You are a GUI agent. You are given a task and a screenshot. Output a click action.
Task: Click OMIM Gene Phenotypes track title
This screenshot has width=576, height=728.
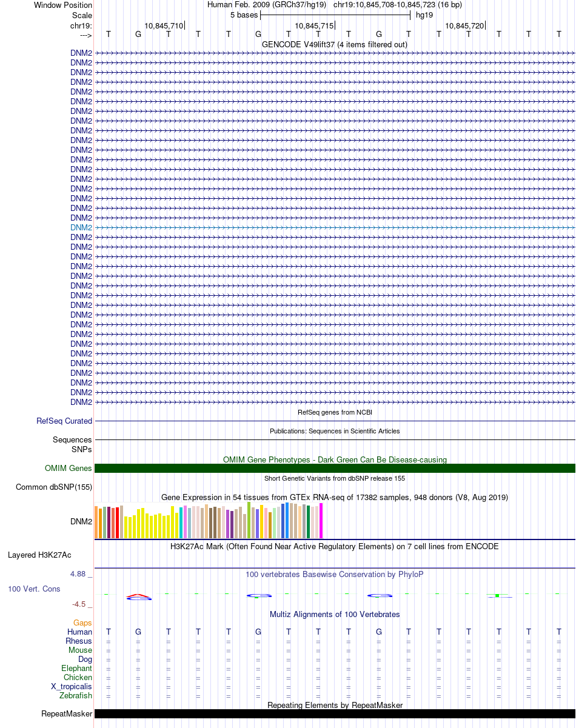(335, 459)
